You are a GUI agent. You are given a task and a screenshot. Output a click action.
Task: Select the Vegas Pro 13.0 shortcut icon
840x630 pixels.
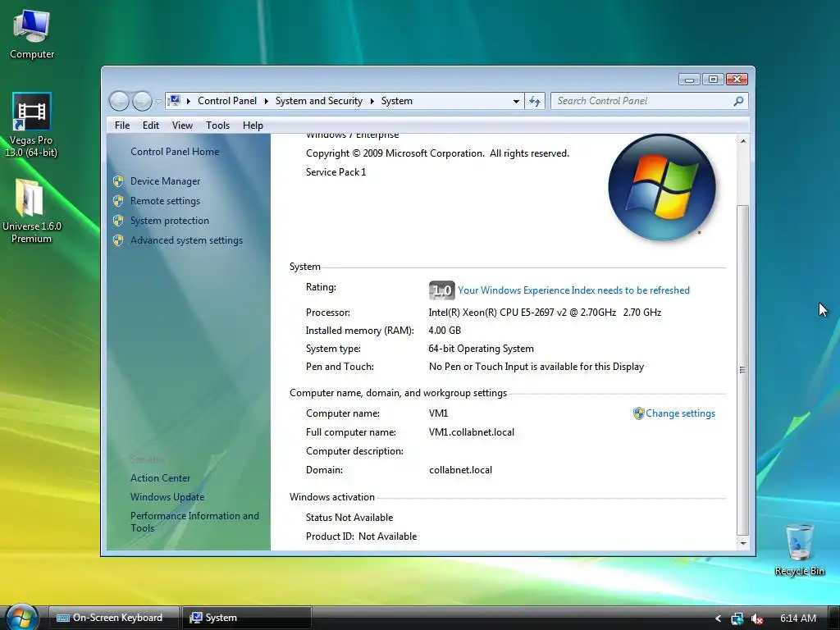[x=31, y=125]
